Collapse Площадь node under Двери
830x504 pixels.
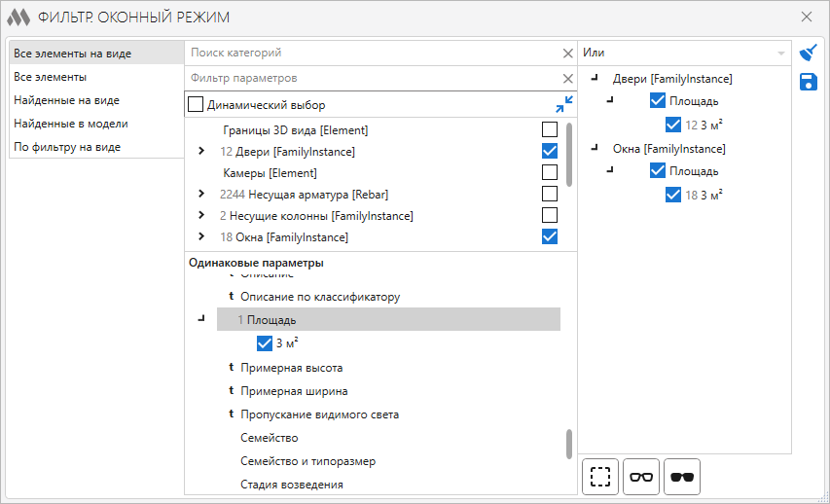610,99
